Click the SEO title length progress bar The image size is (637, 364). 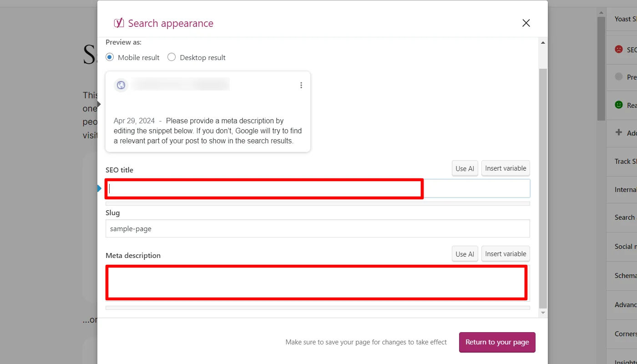click(x=318, y=203)
